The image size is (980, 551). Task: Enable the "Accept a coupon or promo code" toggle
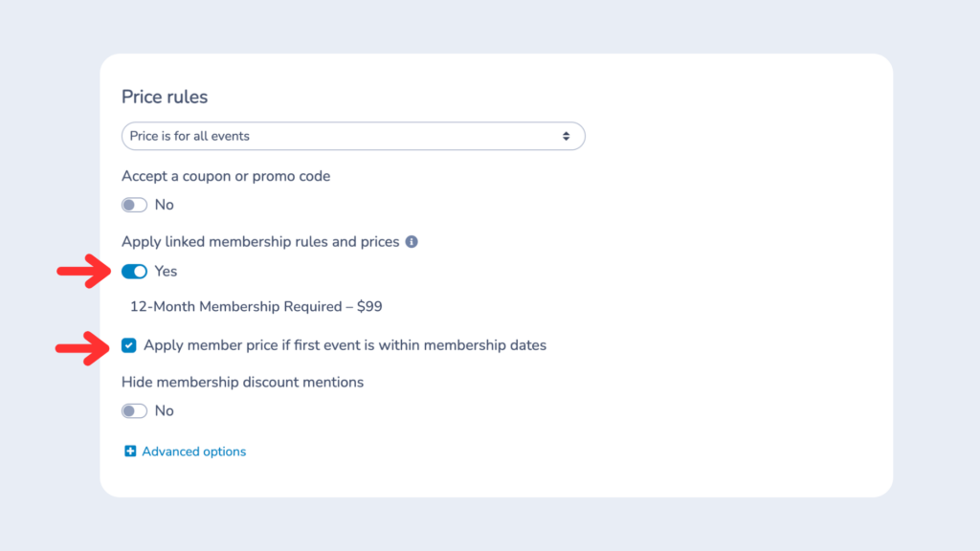[133, 204]
